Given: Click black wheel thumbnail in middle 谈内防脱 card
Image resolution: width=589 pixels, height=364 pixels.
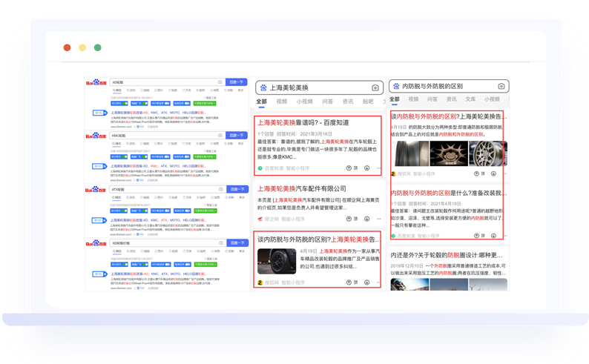Looking at the screenshot, I should click(277, 261).
